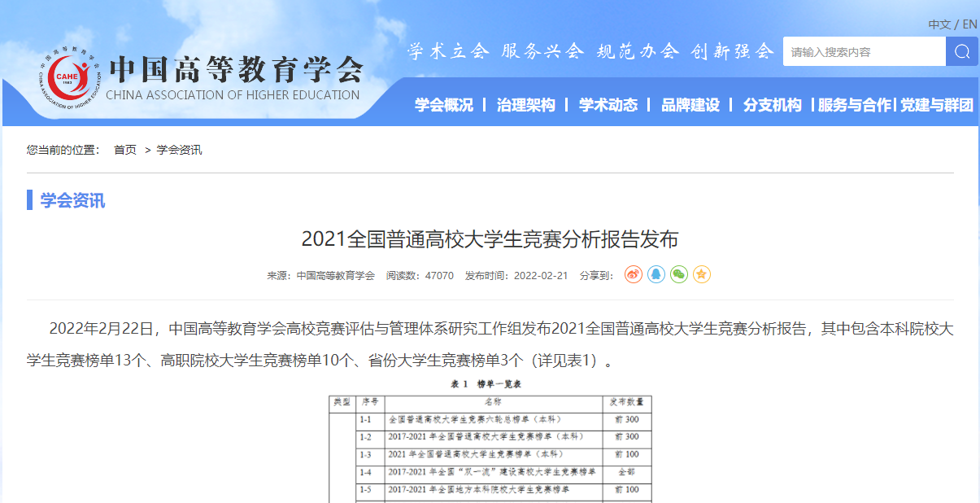Open the 分支机构 navigation item
Screen dimensions: 980x503
(773, 105)
